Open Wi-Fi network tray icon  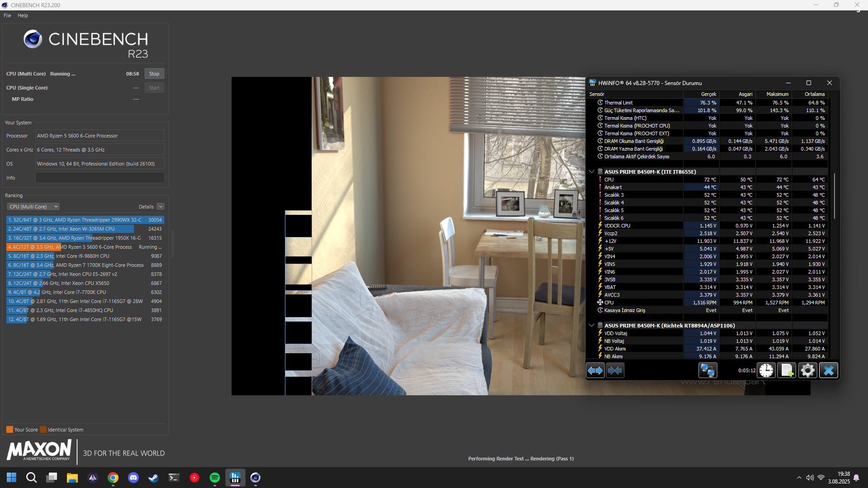(x=821, y=478)
